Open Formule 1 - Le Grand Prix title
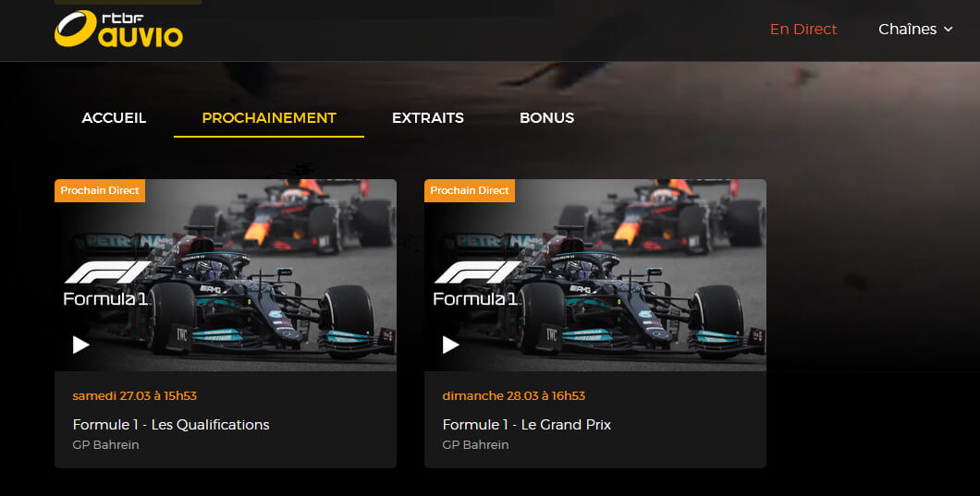 point(526,425)
